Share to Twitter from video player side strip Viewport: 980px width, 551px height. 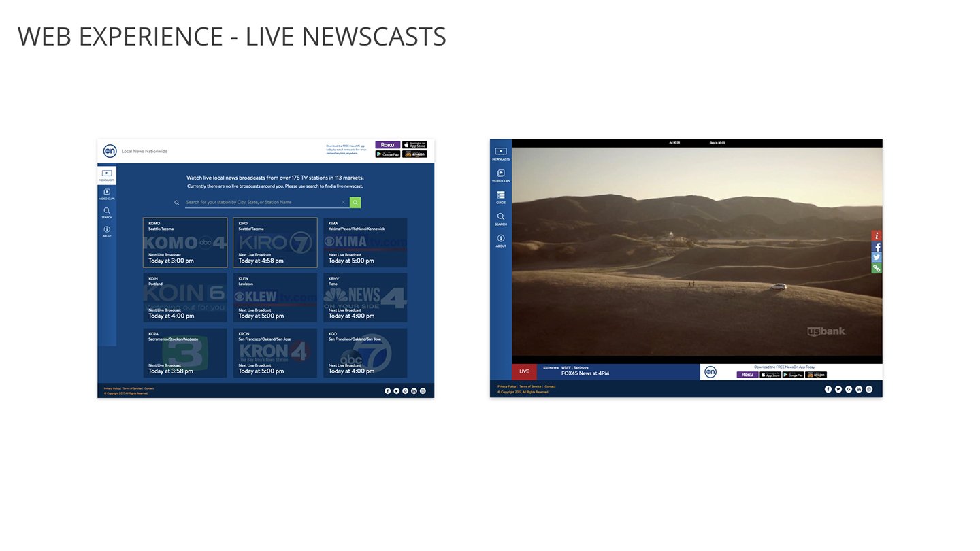(877, 257)
